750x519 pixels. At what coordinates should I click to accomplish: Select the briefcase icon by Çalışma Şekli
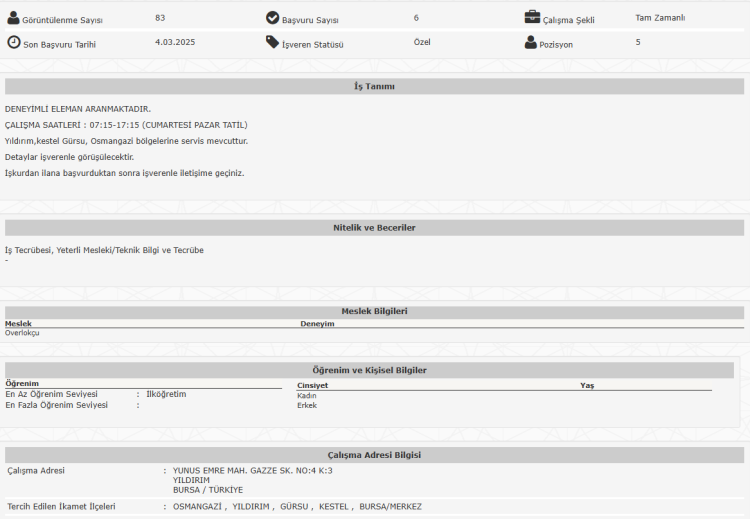tap(533, 17)
